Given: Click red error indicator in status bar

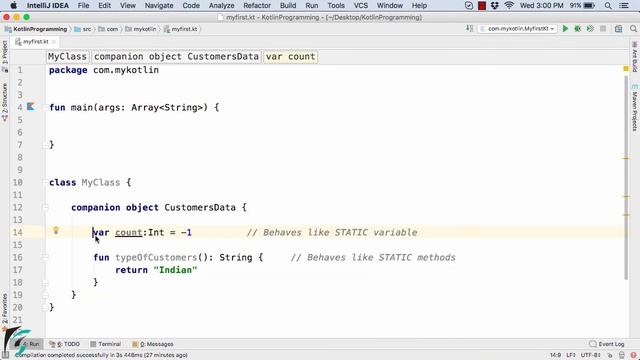Looking at the screenshot, I should coord(633,355).
